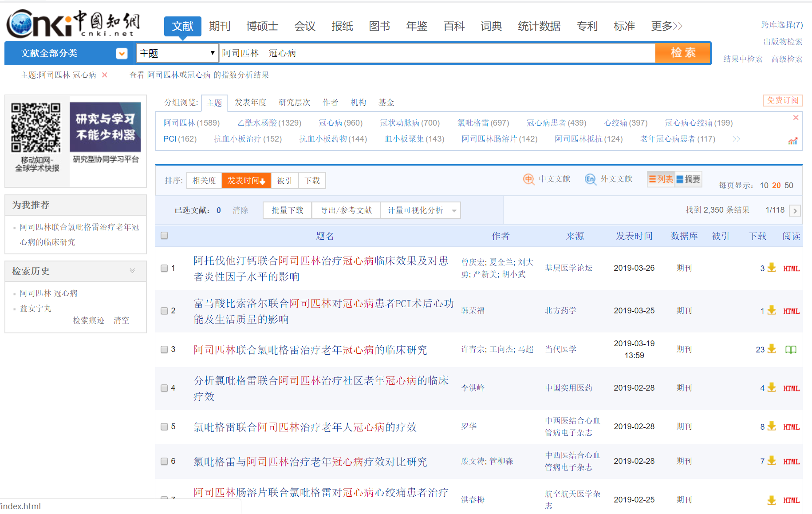Download article by 洪春梅
The width and height of the screenshot is (812, 514).
pyautogui.click(x=772, y=500)
